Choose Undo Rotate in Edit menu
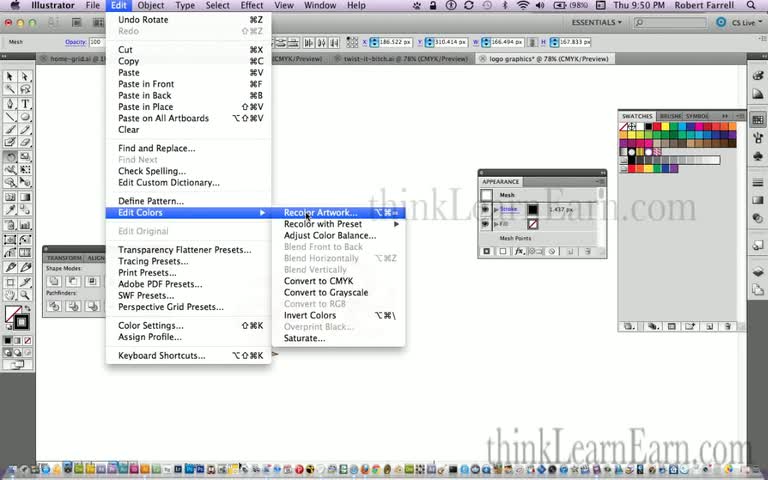Viewport: 768px width, 480px height. (x=189, y=20)
